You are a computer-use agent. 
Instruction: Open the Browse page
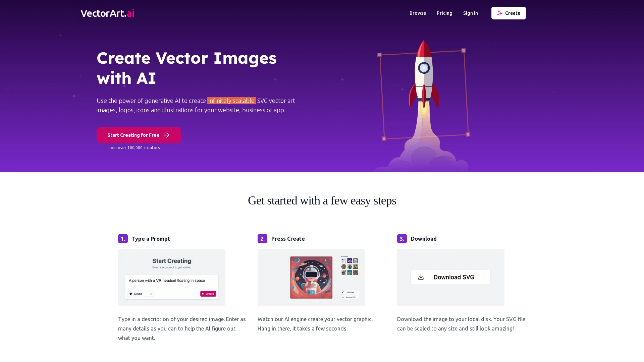418,13
